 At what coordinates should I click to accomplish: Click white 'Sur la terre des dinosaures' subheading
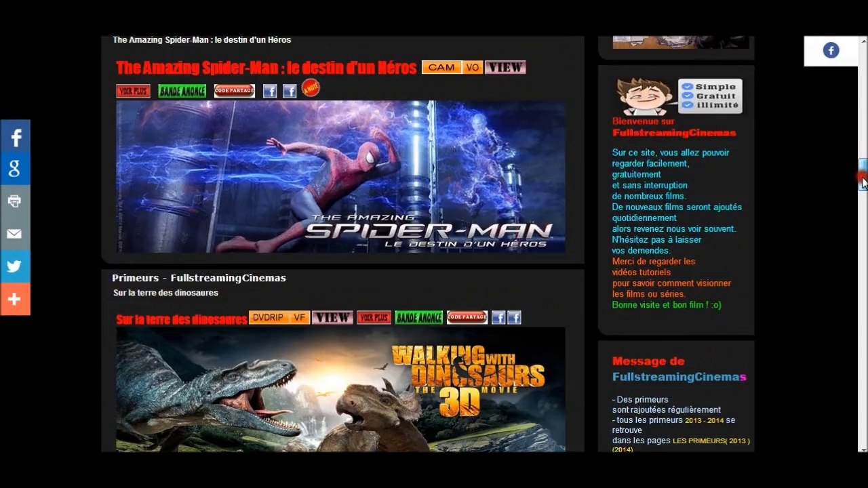pyautogui.click(x=165, y=293)
